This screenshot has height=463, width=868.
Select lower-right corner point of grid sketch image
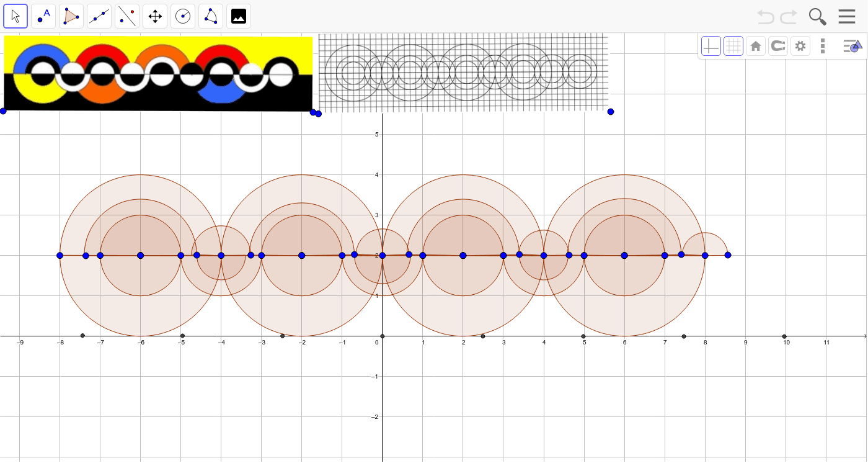click(x=611, y=112)
